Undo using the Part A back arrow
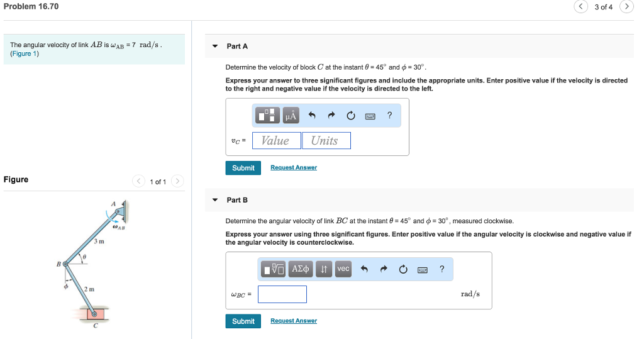This screenshot has height=339, width=644. click(x=312, y=116)
